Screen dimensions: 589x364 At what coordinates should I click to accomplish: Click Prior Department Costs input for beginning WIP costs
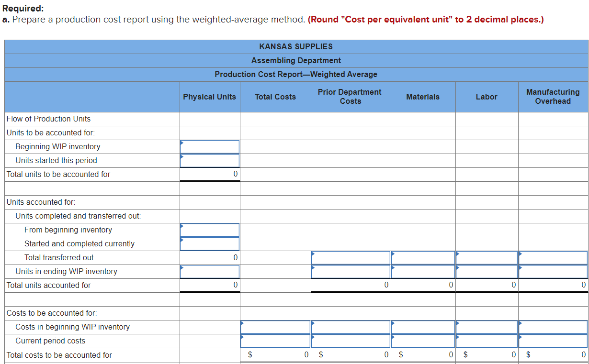[351, 327]
